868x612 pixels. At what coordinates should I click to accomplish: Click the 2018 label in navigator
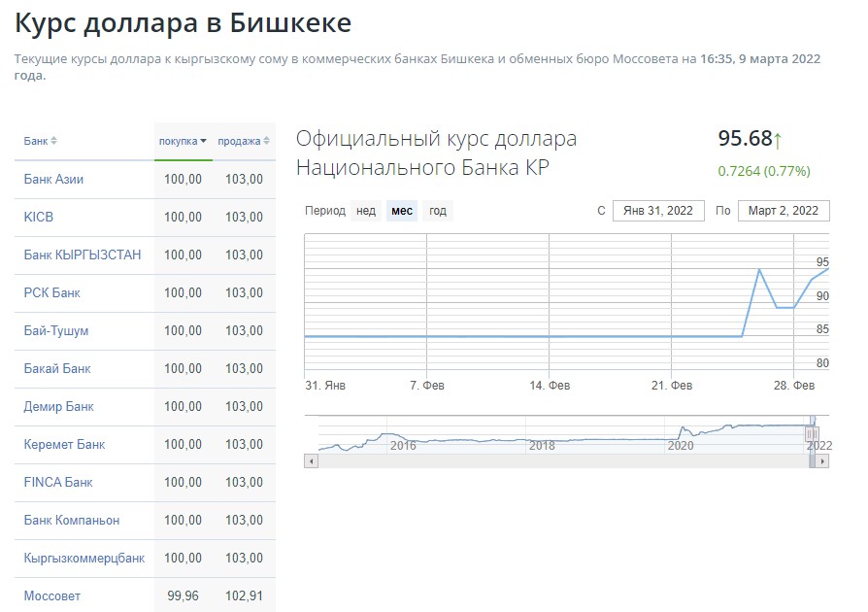coord(542,445)
